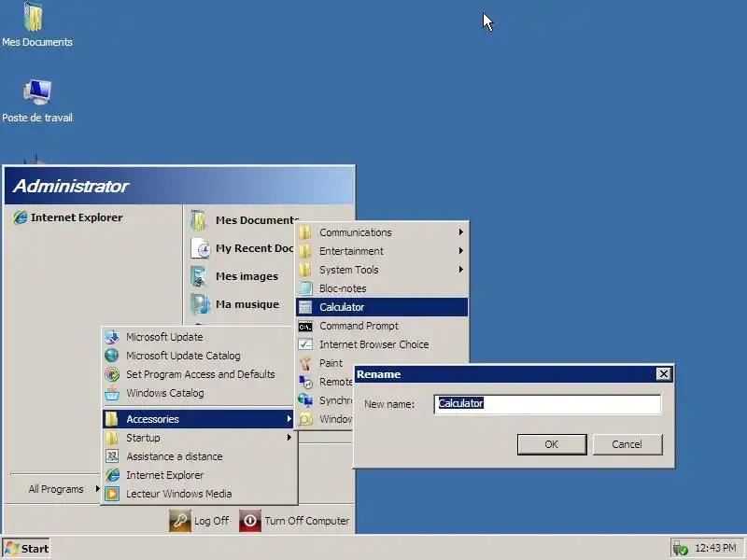747x560 pixels.
Task: Click Lecteur Windows Media text
Action: [x=178, y=494]
